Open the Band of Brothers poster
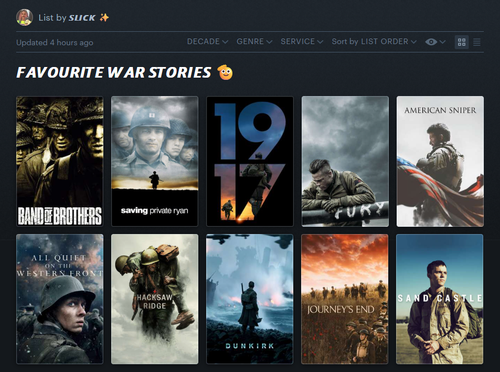This screenshot has width=500, height=372. [x=60, y=161]
